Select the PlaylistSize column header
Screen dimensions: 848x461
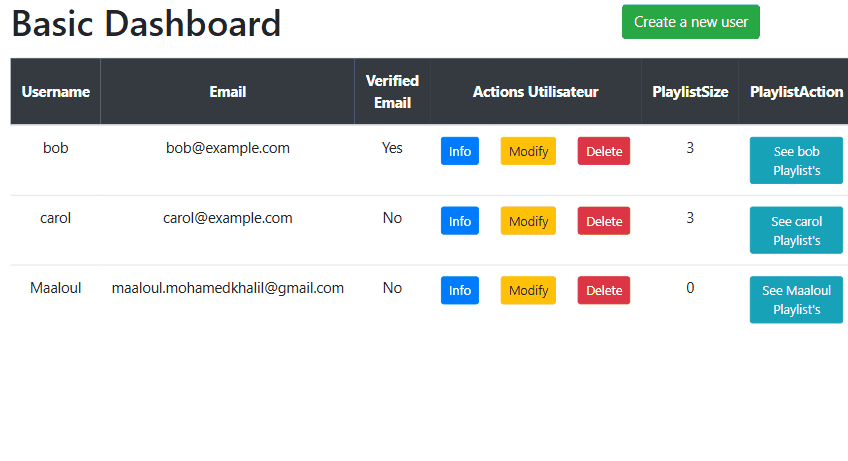pos(690,91)
